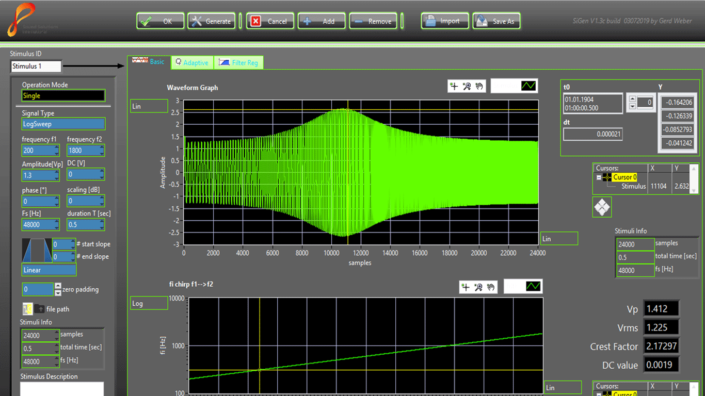Click the Waveform Graph plot legend line icon
Image resolution: width=705 pixels, height=396 pixels.
[x=528, y=85]
